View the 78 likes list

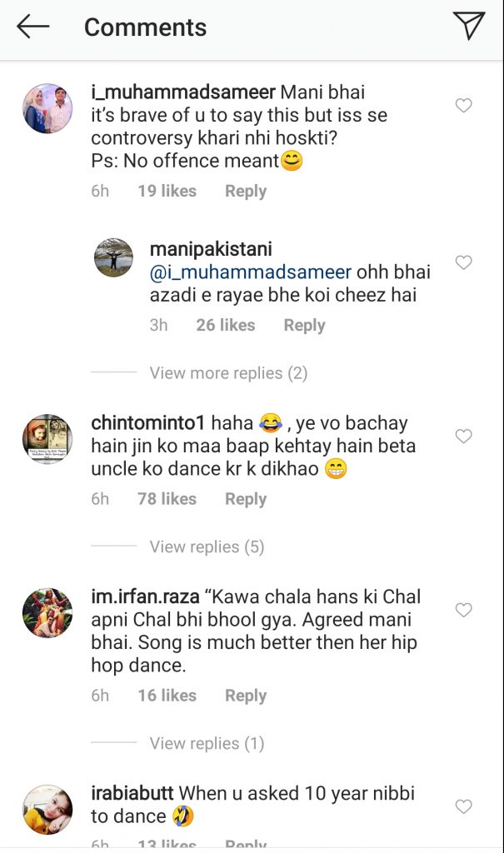[167, 499]
